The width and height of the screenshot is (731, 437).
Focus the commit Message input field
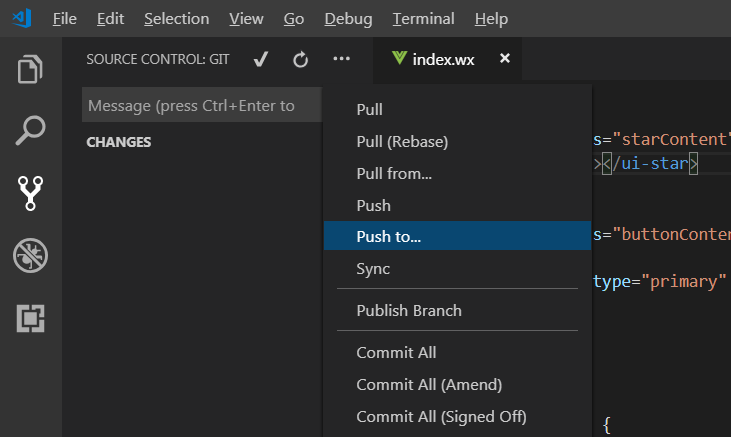click(202, 105)
